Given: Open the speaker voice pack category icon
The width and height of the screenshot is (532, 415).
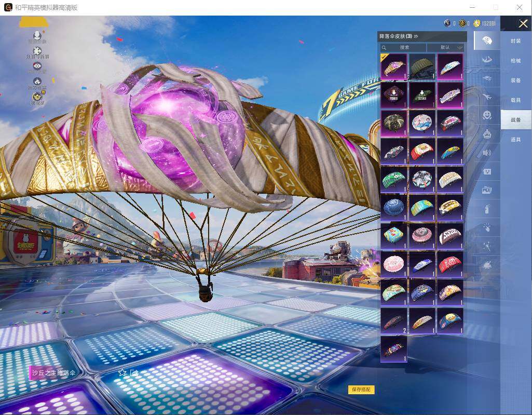Looking at the screenshot, I should click(487, 153).
